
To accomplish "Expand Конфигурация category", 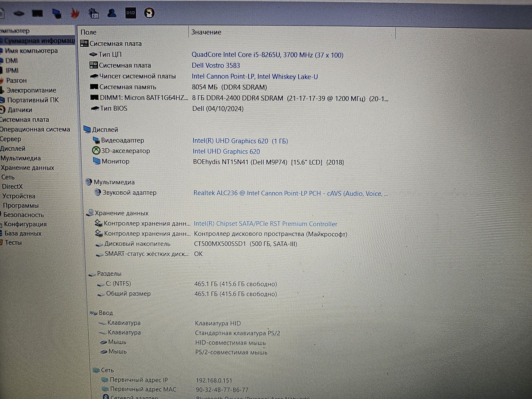I will click(25, 224).
